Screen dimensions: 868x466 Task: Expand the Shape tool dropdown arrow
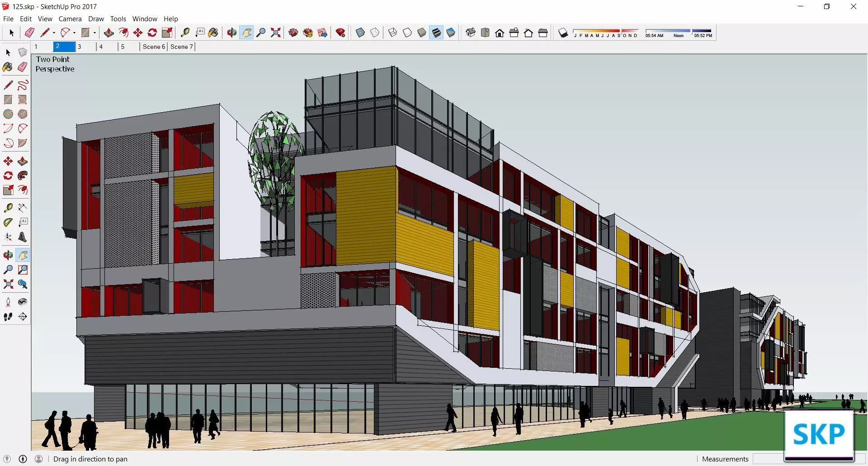tap(94, 33)
